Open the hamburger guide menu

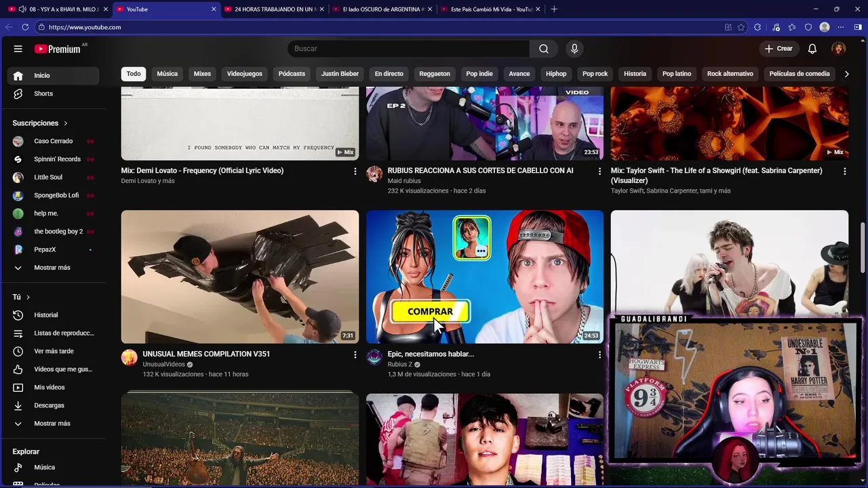(18, 49)
